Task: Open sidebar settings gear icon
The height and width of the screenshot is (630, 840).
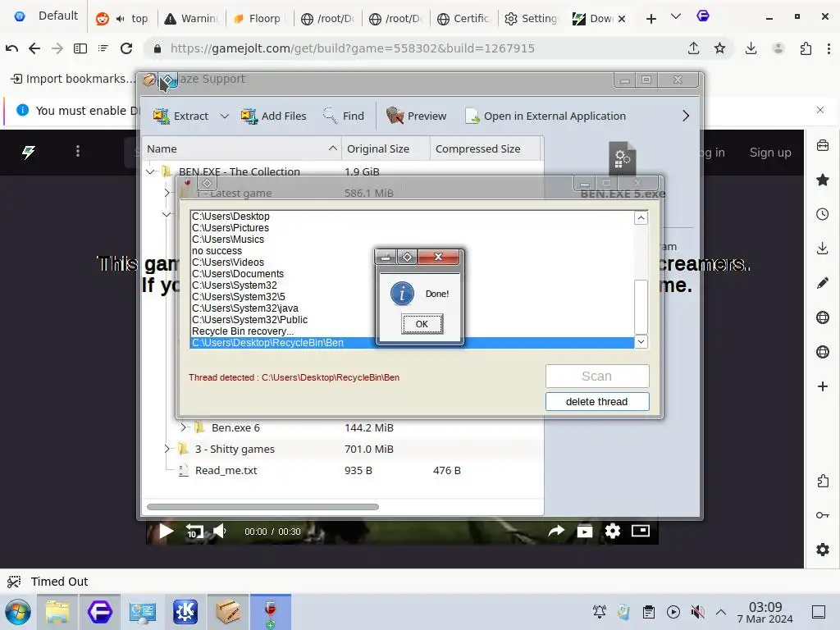Action: click(x=822, y=550)
